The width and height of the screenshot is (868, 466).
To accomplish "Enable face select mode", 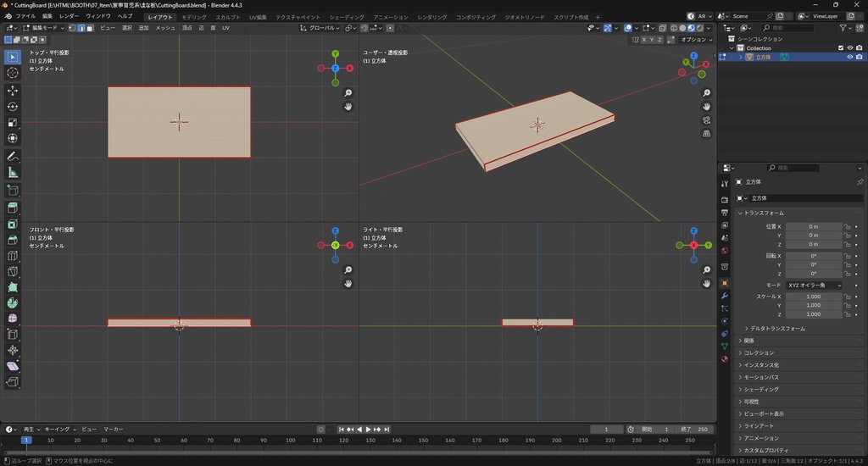I will [x=90, y=28].
